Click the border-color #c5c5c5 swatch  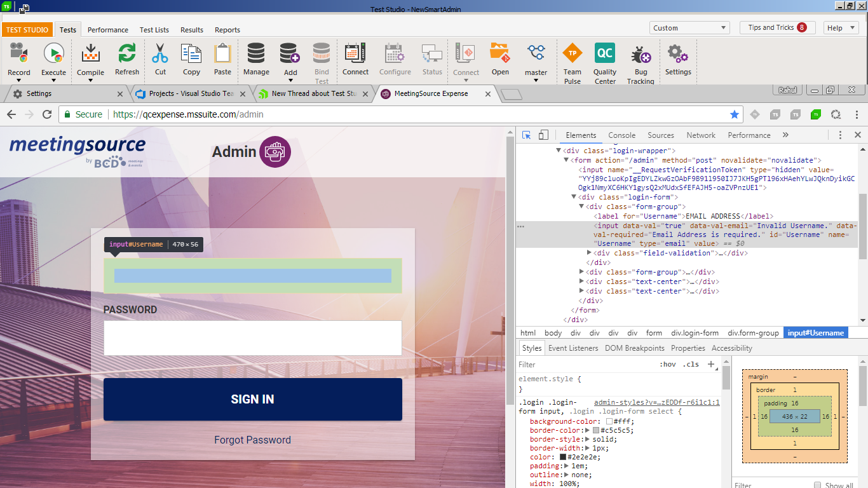point(596,430)
